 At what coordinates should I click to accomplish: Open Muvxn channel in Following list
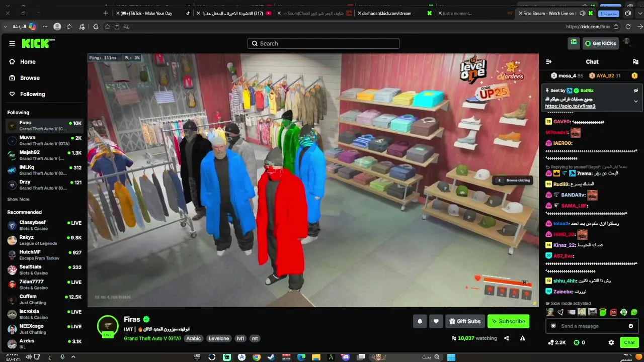(44, 140)
